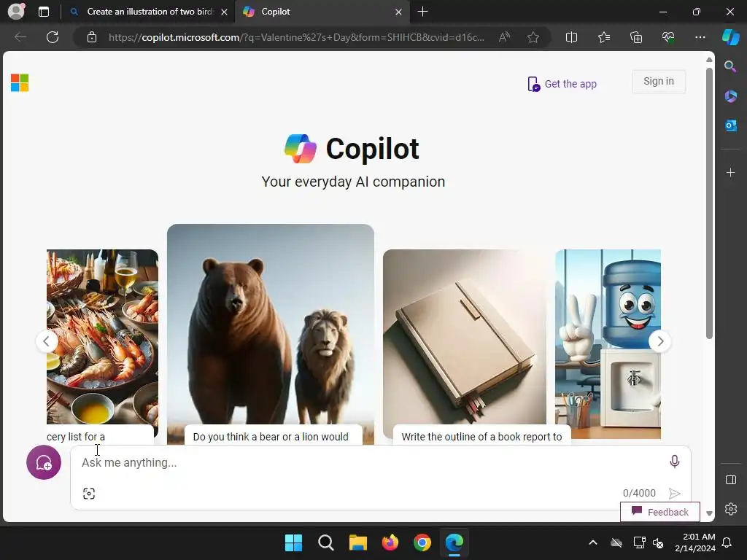Open the tab actions menu icon
The width and height of the screenshot is (747, 560).
coord(44,12)
